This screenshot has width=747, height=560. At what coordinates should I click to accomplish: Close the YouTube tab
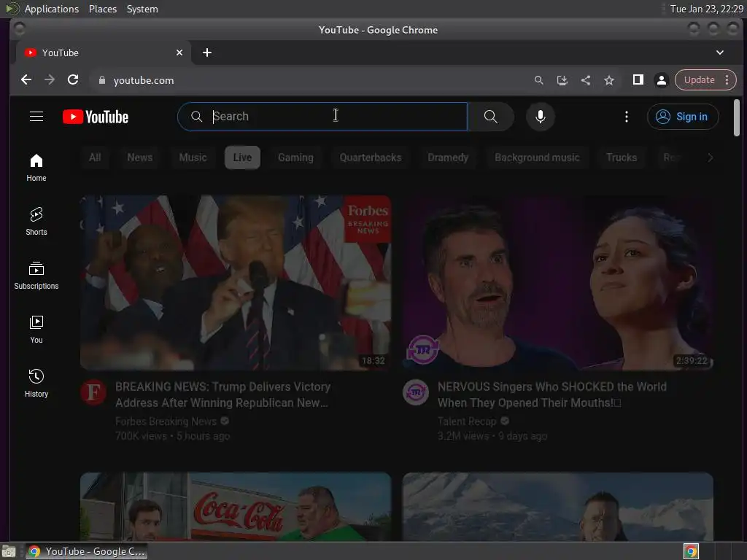(x=179, y=52)
